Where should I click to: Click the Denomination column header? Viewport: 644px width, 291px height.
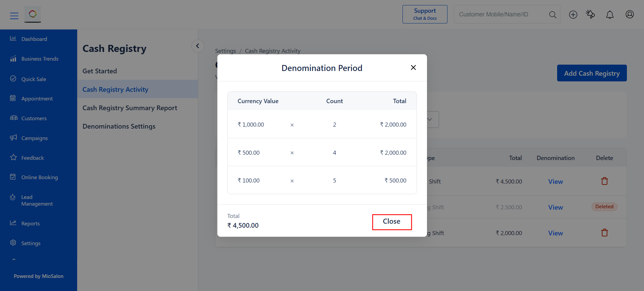pyautogui.click(x=555, y=158)
